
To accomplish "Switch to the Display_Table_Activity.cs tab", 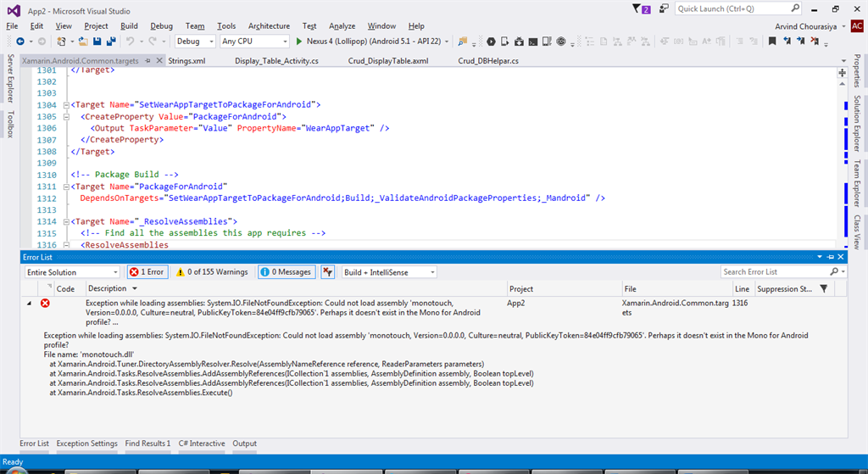I will [x=276, y=61].
